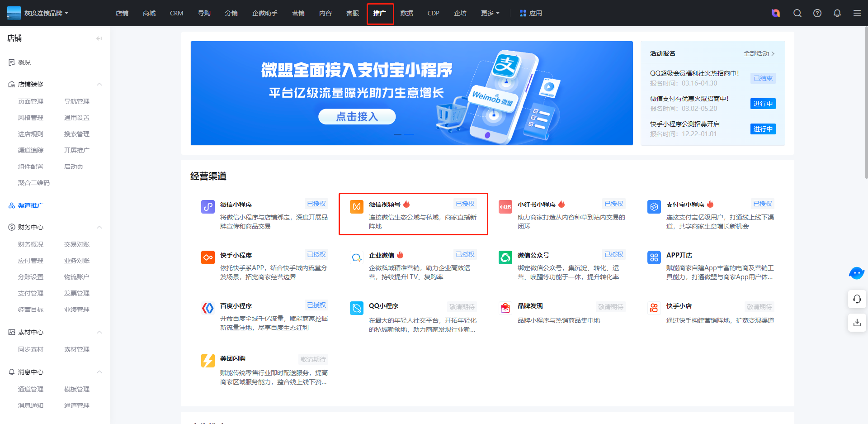Switch to the 店铺 top navigation tab

tap(122, 13)
